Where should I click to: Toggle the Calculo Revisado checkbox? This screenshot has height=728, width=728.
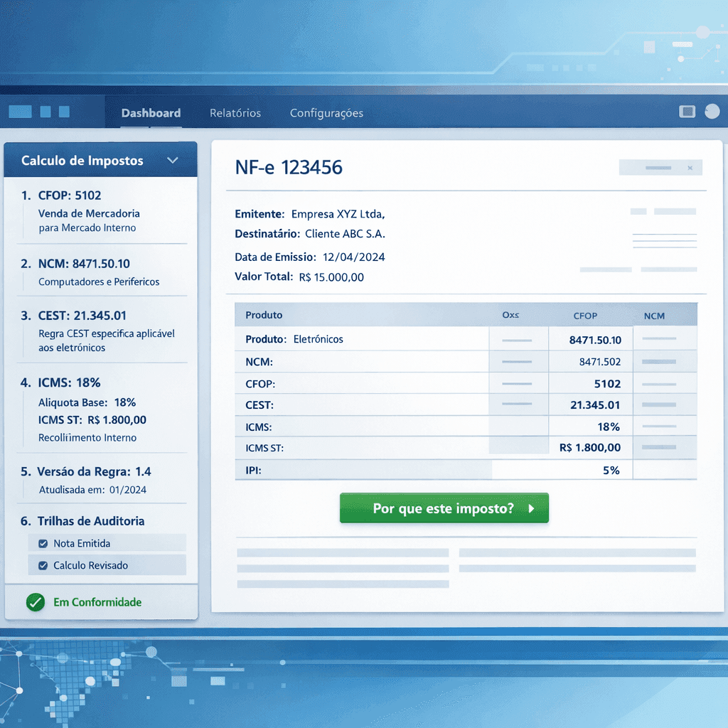(x=43, y=565)
